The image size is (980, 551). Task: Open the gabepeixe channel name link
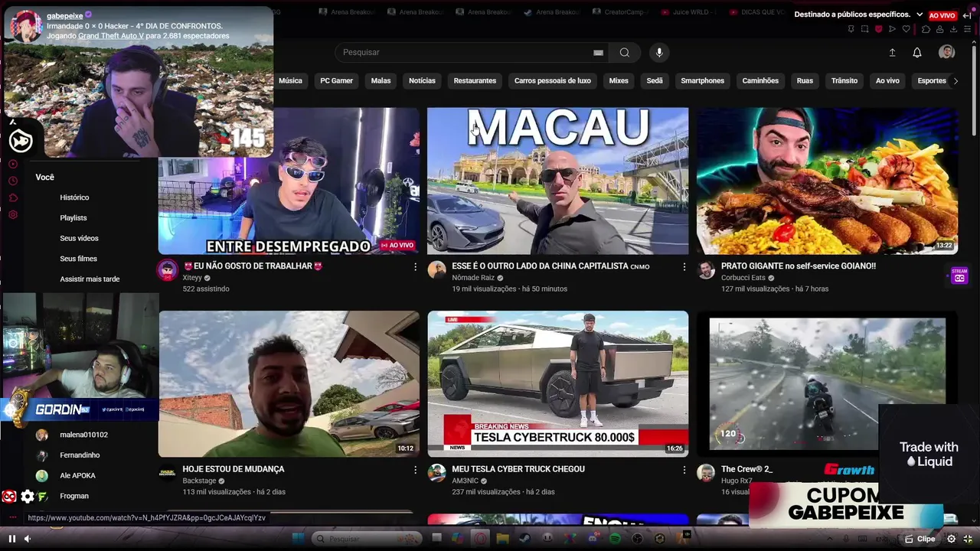(64, 15)
